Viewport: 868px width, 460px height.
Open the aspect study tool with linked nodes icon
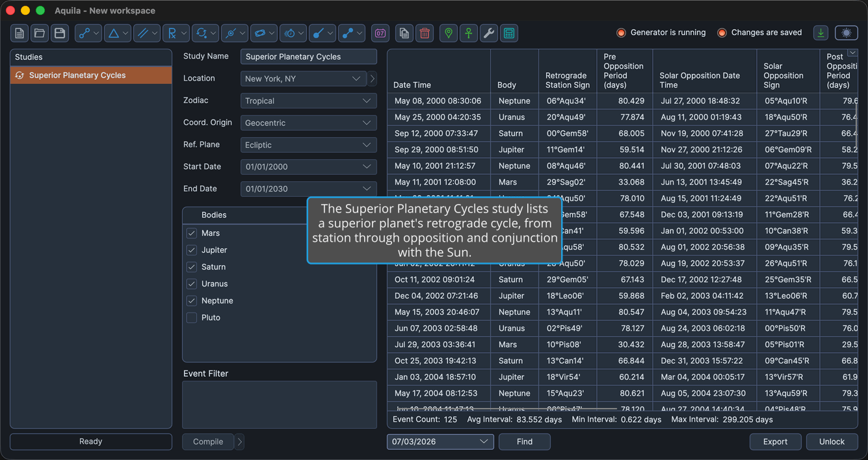[x=88, y=33]
